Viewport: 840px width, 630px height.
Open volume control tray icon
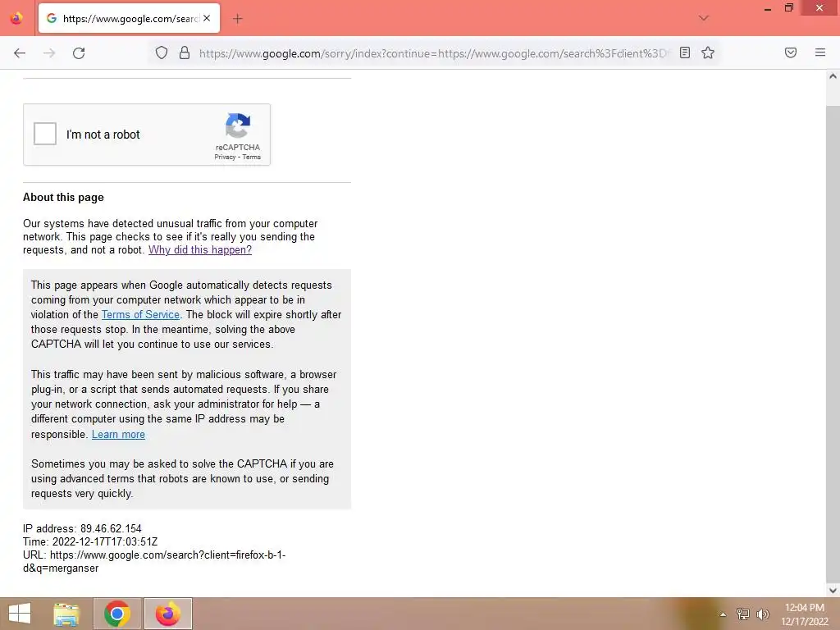click(763, 614)
